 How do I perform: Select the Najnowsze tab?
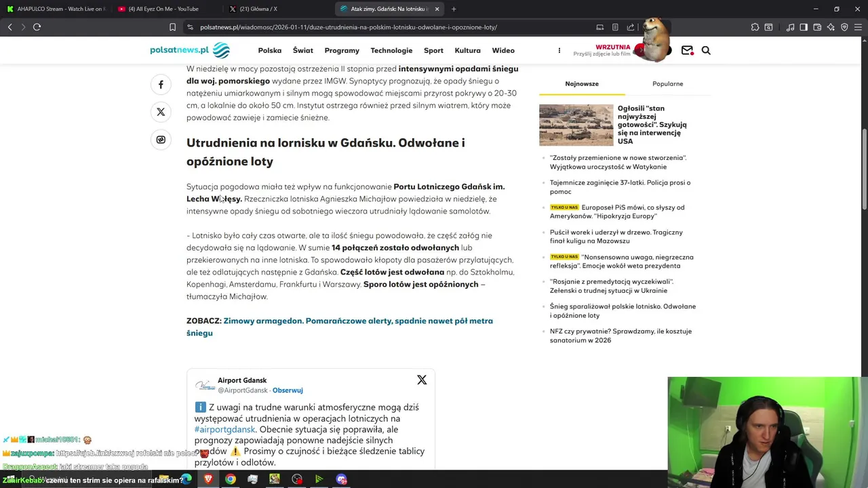pos(582,84)
